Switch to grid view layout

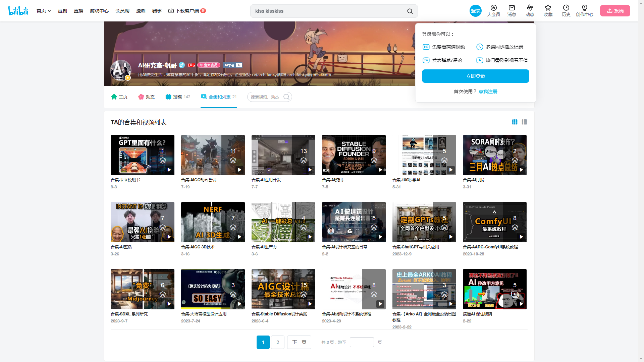(x=515, y=122)
